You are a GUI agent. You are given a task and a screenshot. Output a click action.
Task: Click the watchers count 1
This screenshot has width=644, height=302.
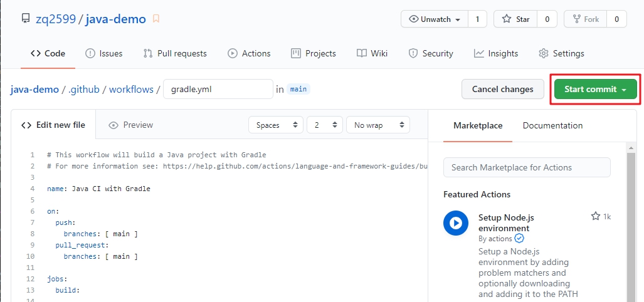click(477, 19)
